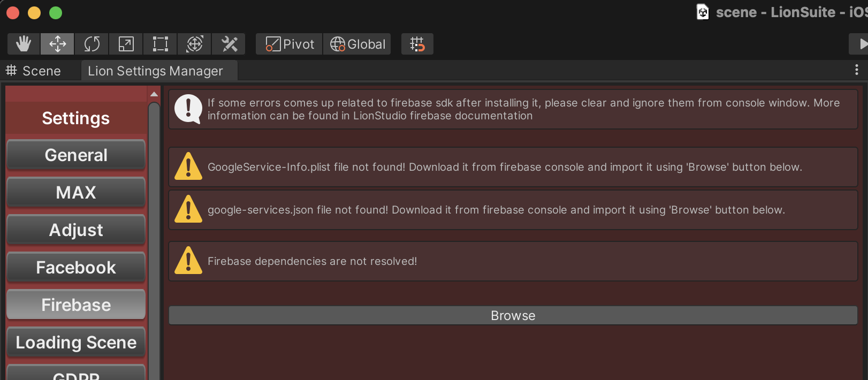Open the MAX settings section
The width and height of the screenshot is (868, 380).
pyautogui.click(x=76, y=193)
